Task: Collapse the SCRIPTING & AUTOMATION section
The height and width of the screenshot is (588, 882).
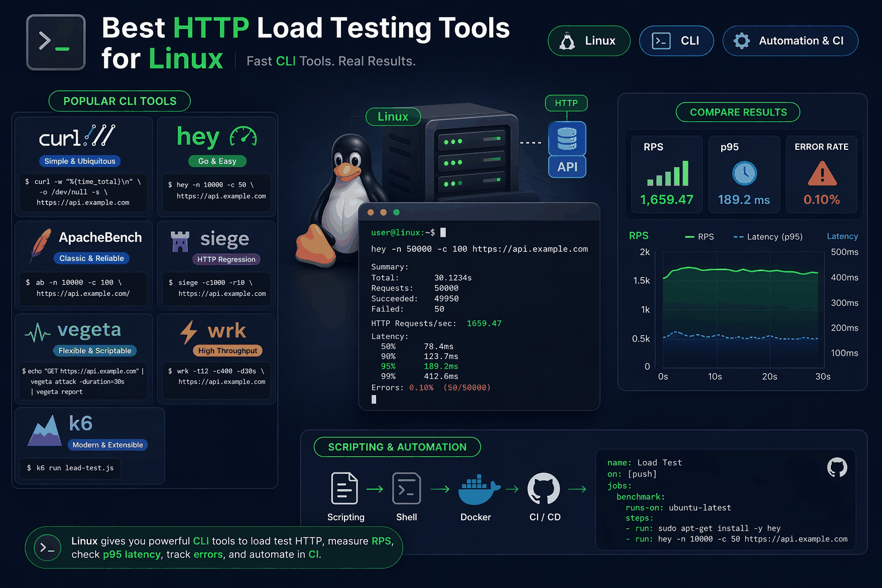Action: pos(397,447)
